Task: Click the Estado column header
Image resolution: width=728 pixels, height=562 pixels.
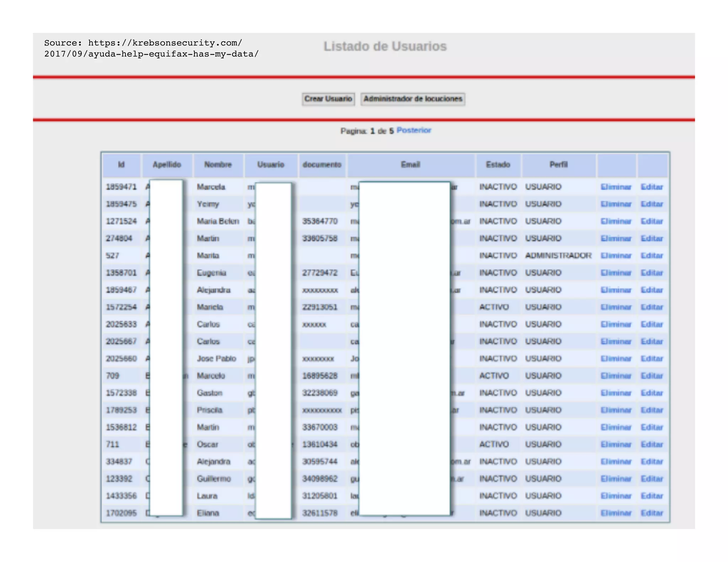Action: [498, 165]
